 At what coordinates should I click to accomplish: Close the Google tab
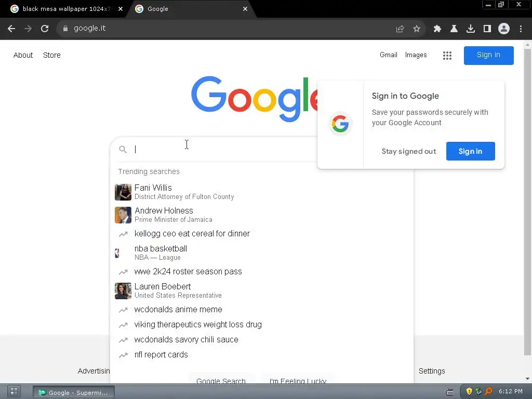coord(245,9)
